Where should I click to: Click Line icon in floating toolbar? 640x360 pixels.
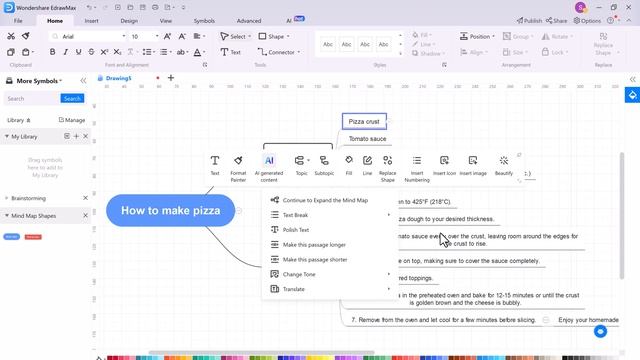367,165
